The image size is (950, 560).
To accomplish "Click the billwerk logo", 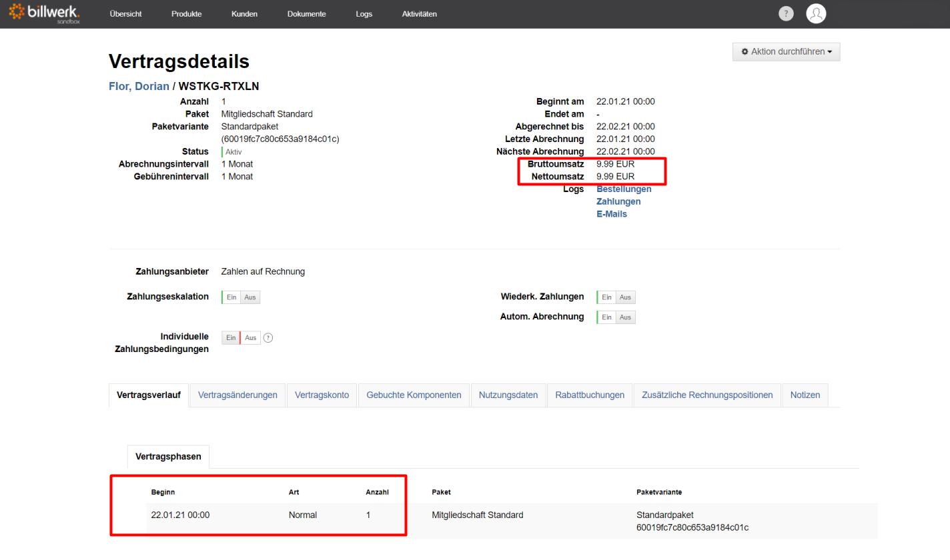I will [x=45, y=13].
